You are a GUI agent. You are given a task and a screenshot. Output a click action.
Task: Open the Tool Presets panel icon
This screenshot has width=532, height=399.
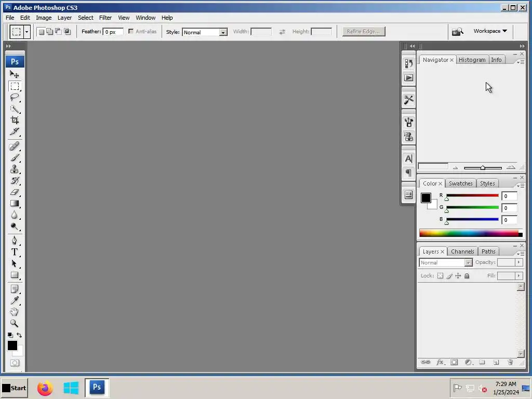408,100
